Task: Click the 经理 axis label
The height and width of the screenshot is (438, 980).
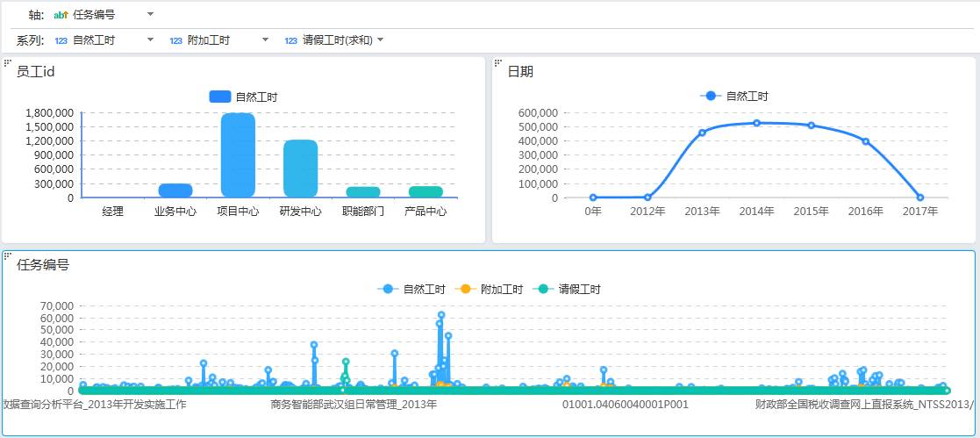Action: (112, 212)
